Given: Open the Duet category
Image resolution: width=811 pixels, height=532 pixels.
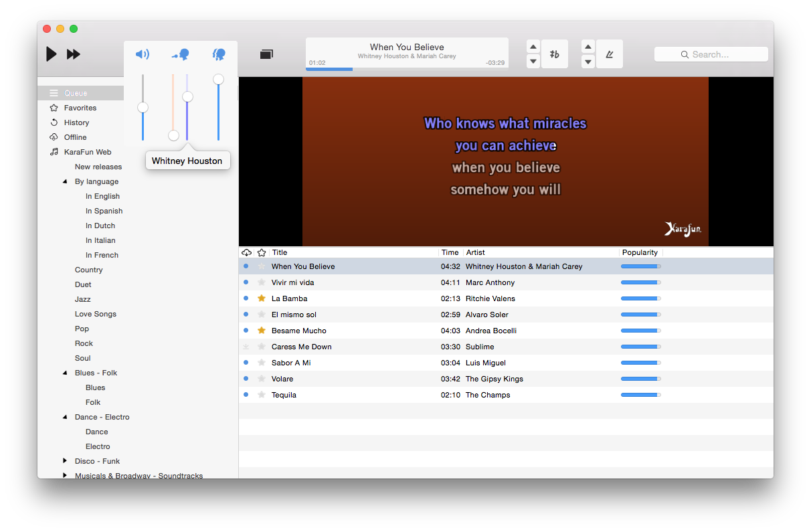Looking at the screenshot, I should [x=83, y=284].
